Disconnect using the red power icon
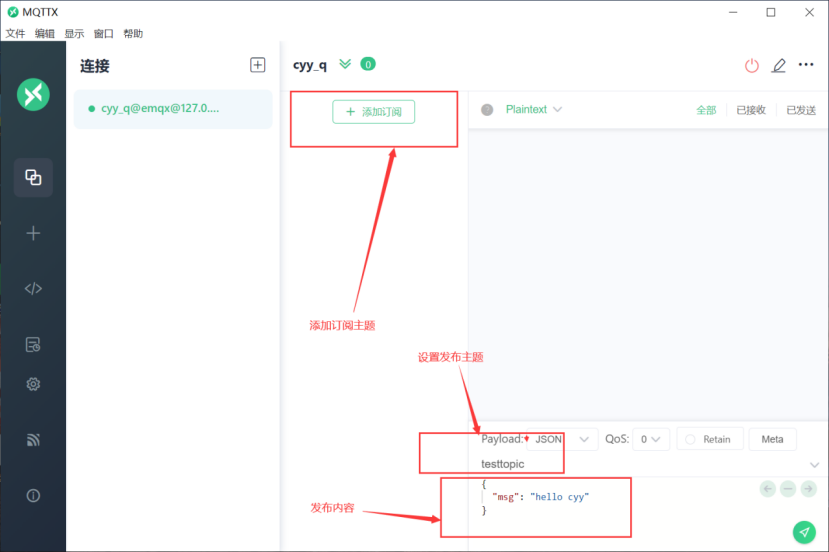Image resolution: width=829 pixels, height=552 pixels. (x=752, y=66)
